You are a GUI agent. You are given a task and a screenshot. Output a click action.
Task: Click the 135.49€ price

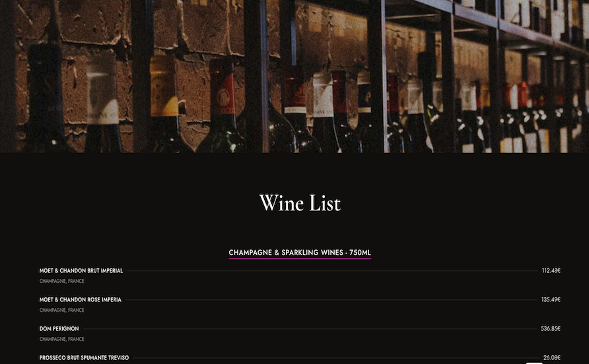coord(551,299)
